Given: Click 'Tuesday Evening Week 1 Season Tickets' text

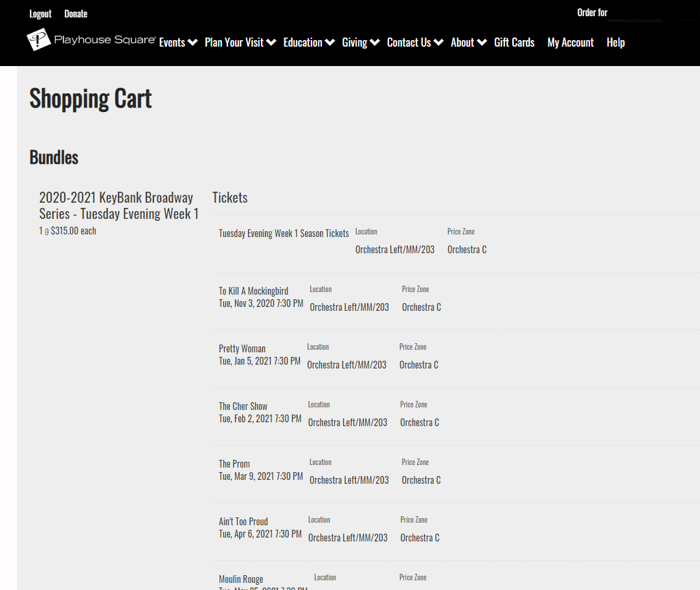Looking at the screenshot, I should [x=284, y=234].
